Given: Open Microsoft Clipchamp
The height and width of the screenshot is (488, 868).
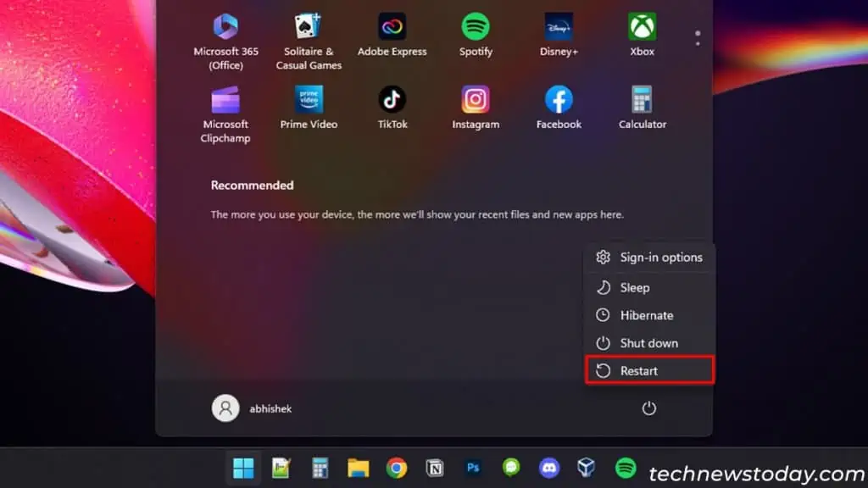Looking at the screenshot, I should [225, 114].
